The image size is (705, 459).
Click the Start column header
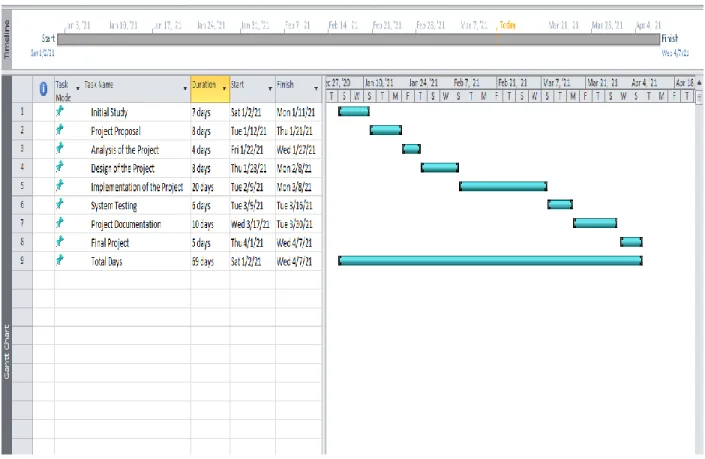pyautogui.click(x=252, y=89)
